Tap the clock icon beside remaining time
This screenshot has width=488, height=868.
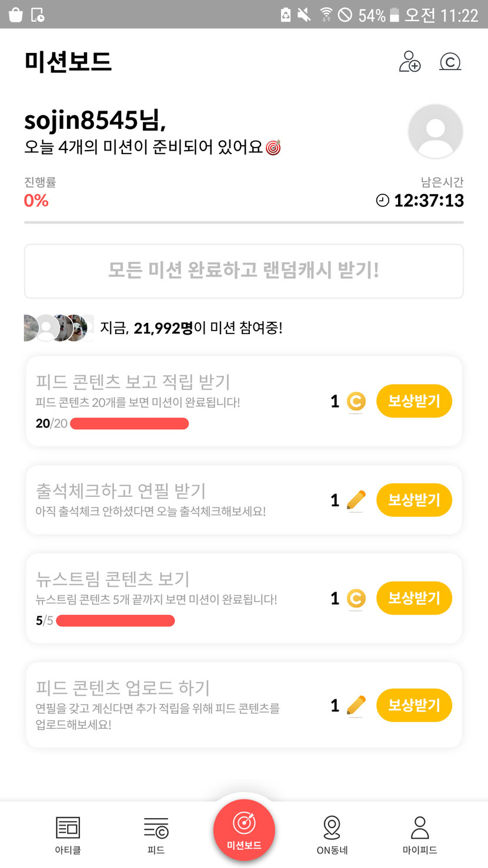(382, 201)
